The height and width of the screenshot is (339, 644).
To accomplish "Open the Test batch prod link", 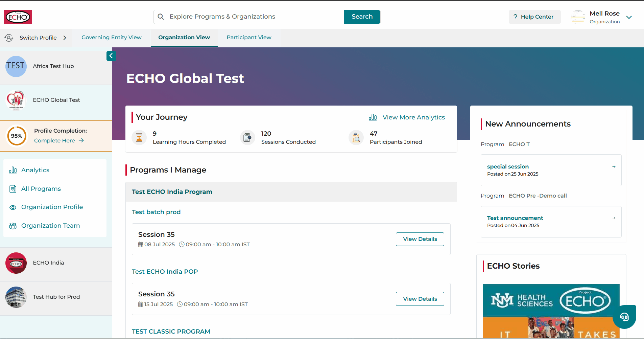I will [156, 212].
